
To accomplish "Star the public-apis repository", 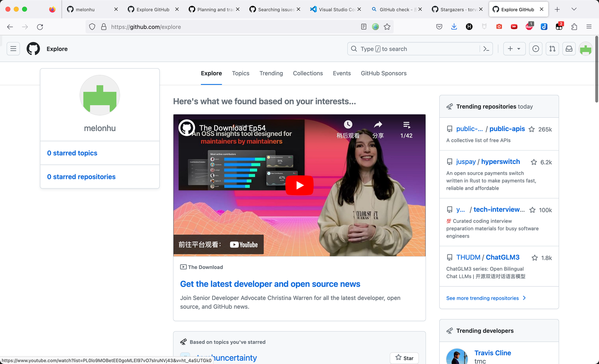I will [x=532, y=129].
